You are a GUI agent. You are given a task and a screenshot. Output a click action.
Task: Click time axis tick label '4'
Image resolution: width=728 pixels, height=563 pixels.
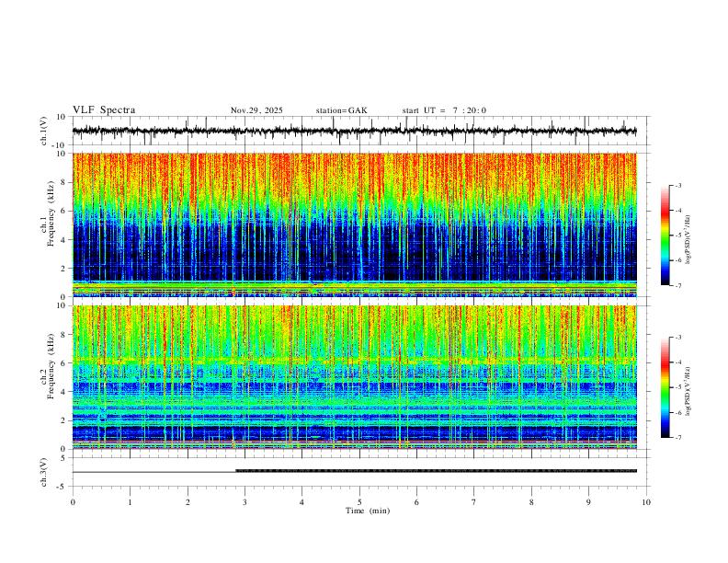pyautogui.click(x=301, y=502)
